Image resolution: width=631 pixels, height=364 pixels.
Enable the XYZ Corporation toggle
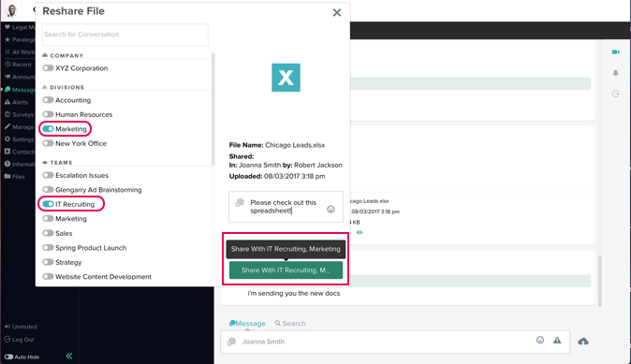click(x=48, y=68)
